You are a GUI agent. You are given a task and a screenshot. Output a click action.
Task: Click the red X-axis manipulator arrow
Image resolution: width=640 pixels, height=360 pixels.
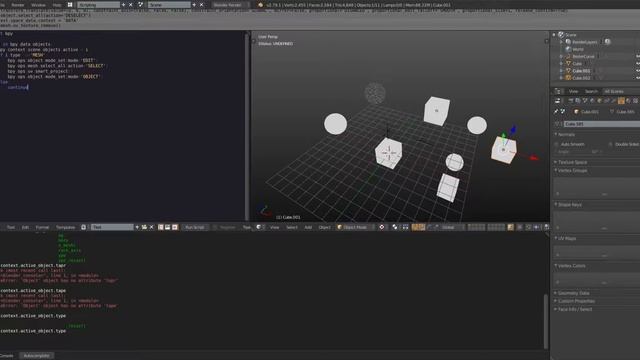click(x=533, y=158)
